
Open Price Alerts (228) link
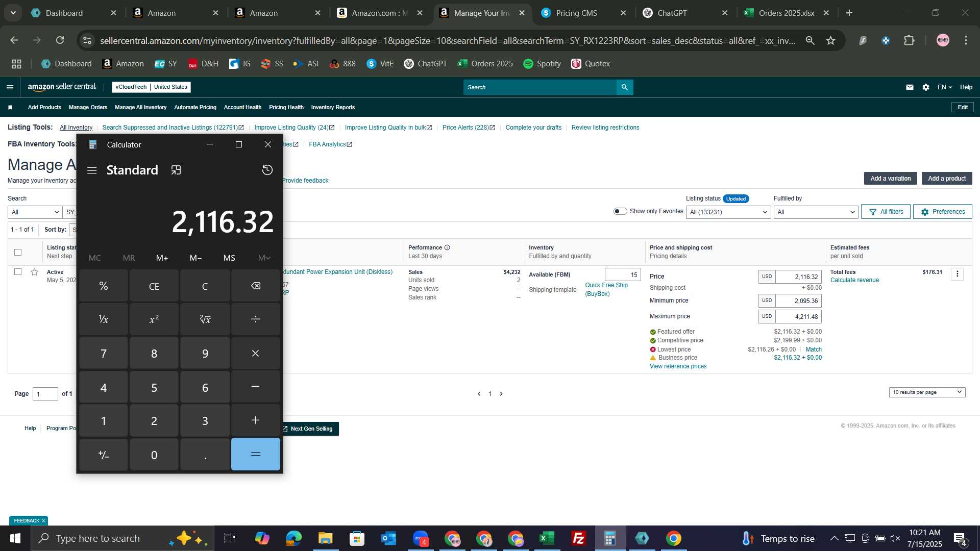(x=469, y=128)
